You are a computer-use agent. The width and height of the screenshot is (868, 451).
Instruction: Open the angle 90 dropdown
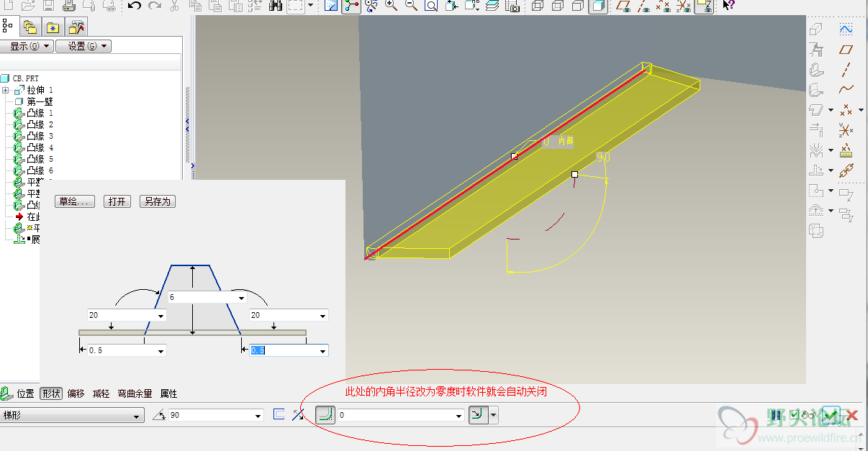click(258, 416)
